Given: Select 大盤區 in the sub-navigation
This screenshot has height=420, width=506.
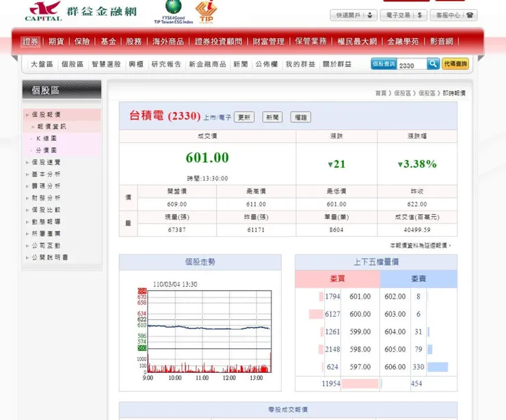Looking at the screenshot, I should (42, 64).
